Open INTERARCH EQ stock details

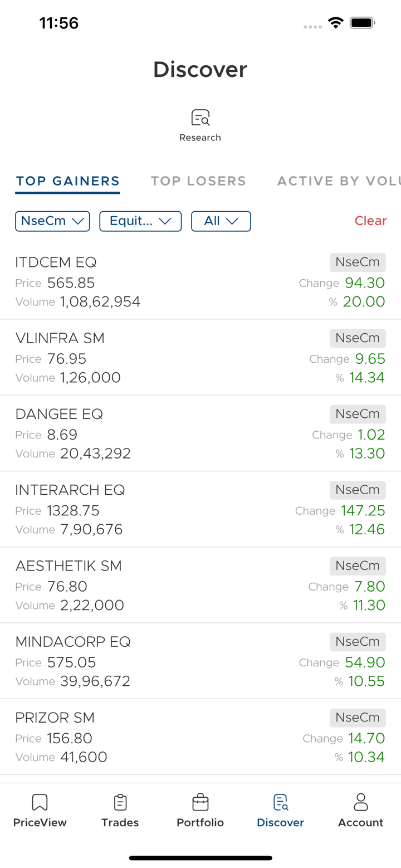point(167,509)
